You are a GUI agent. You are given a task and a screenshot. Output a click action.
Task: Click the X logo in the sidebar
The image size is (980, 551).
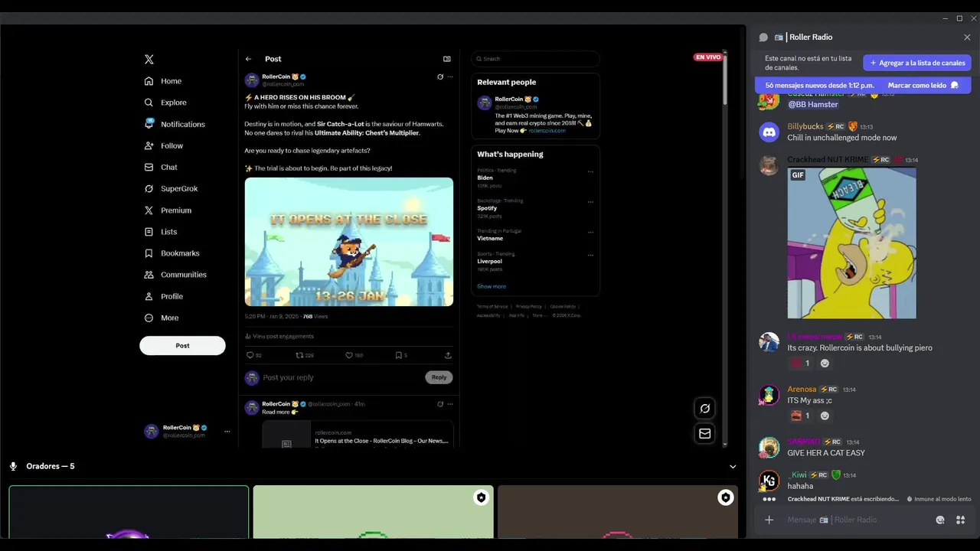(x=149, y=59)
